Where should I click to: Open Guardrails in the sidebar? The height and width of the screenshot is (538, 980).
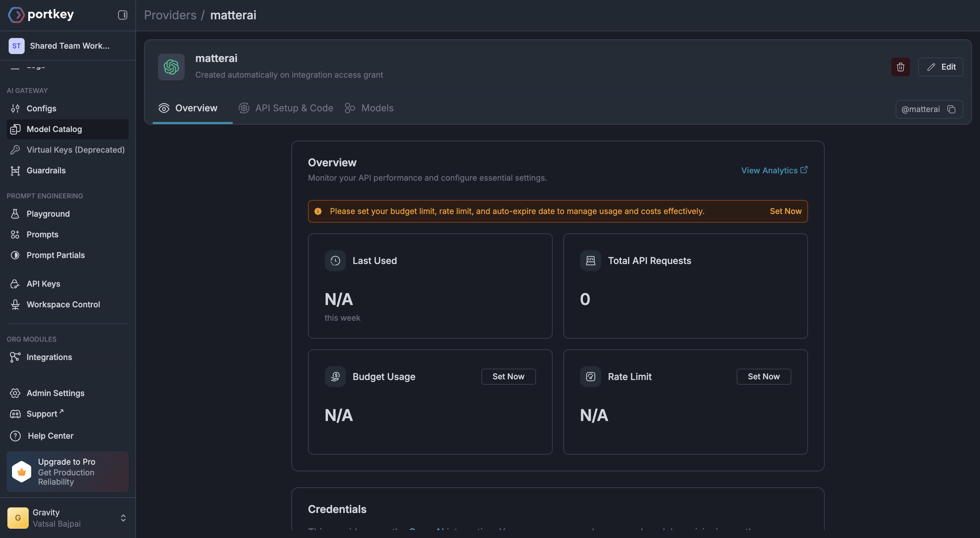point(46,170)
